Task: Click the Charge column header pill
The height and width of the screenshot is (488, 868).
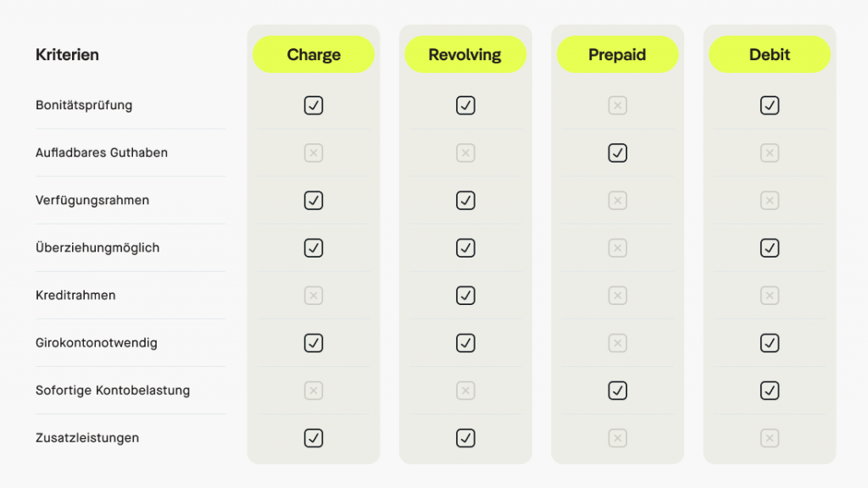Action: pos(314,55)
